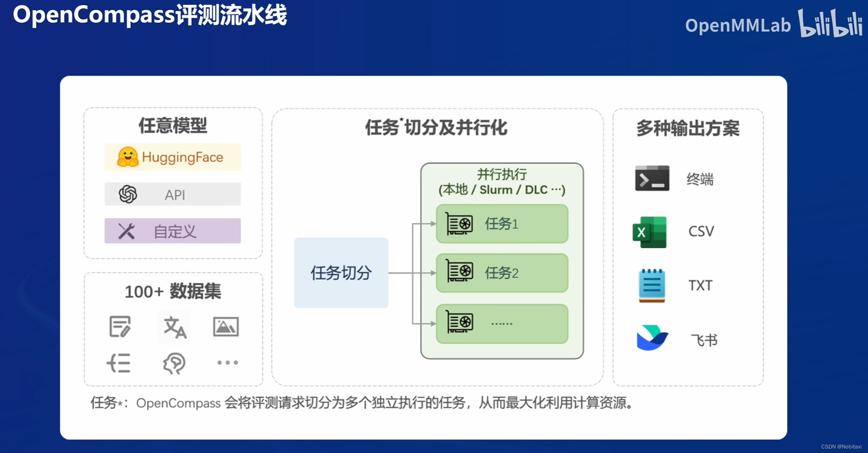Image resolution: width=868 pixels, height=453 pixels.
Task: Click the bilibili logo
Action: (x=831, y=25)
